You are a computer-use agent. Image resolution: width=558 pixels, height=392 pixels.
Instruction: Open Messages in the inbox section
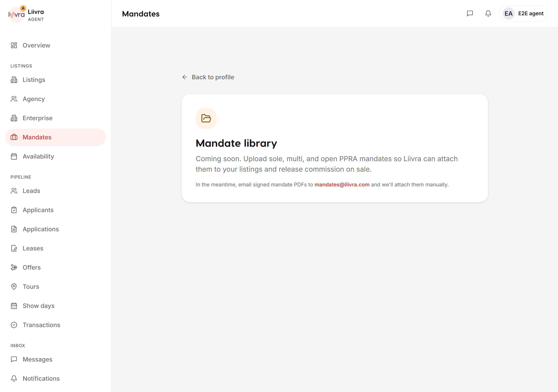(x=56, y=359)
